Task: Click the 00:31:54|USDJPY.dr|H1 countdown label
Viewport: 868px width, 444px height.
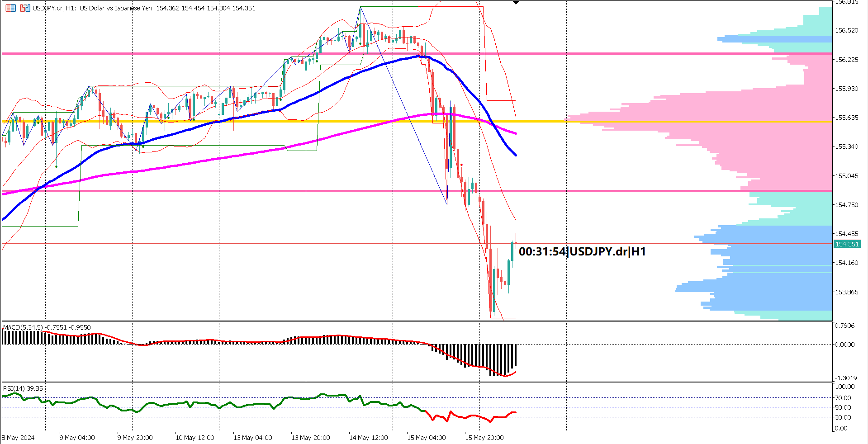Action: 582,252
